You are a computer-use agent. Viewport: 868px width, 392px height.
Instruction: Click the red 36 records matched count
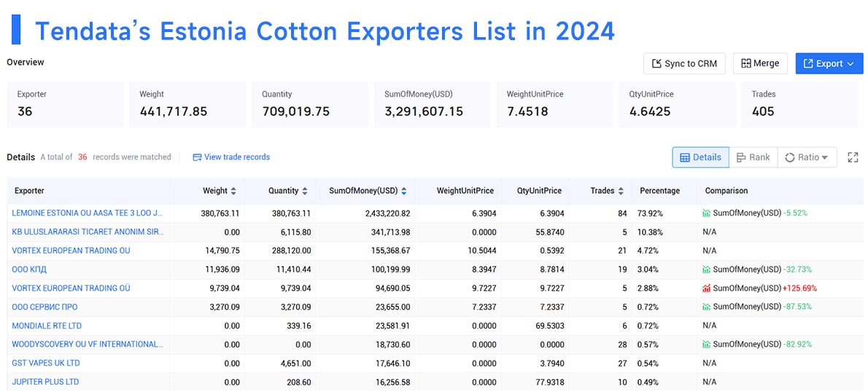[x=82, y=157]
